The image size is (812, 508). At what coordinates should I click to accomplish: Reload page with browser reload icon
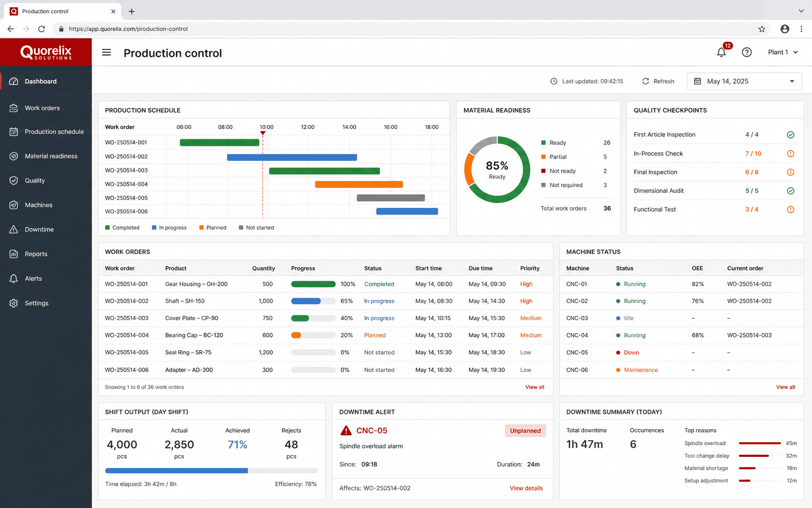tap(41, 29)
